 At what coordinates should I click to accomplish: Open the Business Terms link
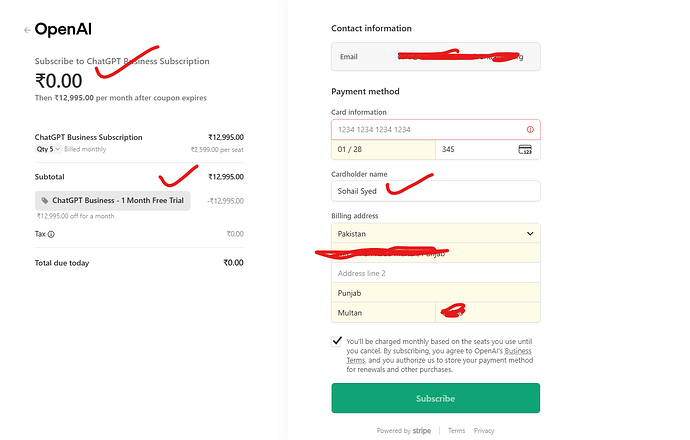(x=517, y=351)
